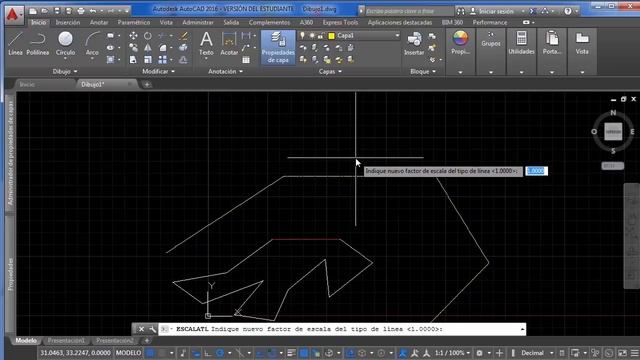This screenshot has height=360, width=640.
Task: Click the Help question mark button
Action: 568,11
